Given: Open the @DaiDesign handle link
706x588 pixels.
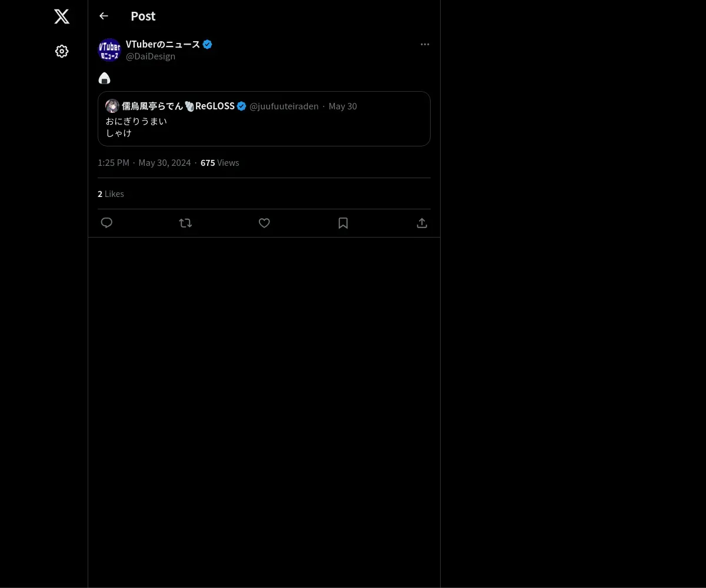Looking at the screenshot, I should pyautogui.click(x=151, y=56).
